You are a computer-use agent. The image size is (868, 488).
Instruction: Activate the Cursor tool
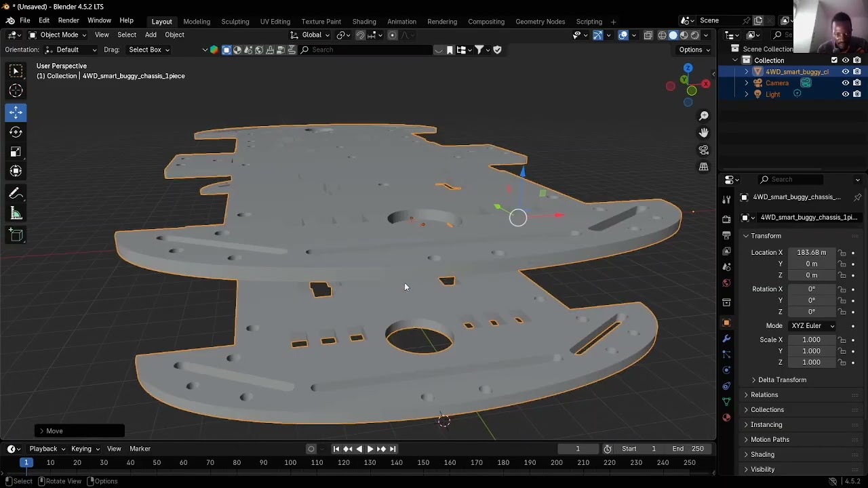[16, 91]
